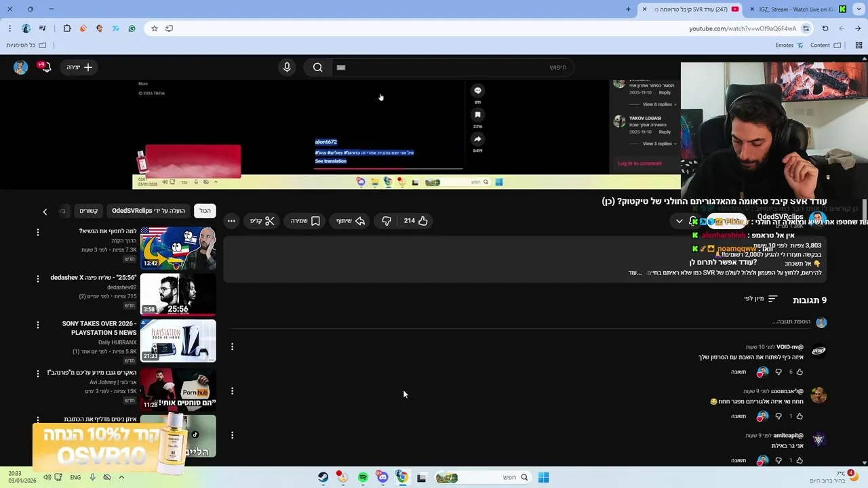This screenshot has height=488, width=868.
Task: Open options for 'למה לחטוף את הנשיא?' video
Action: [x=38, y=232]
